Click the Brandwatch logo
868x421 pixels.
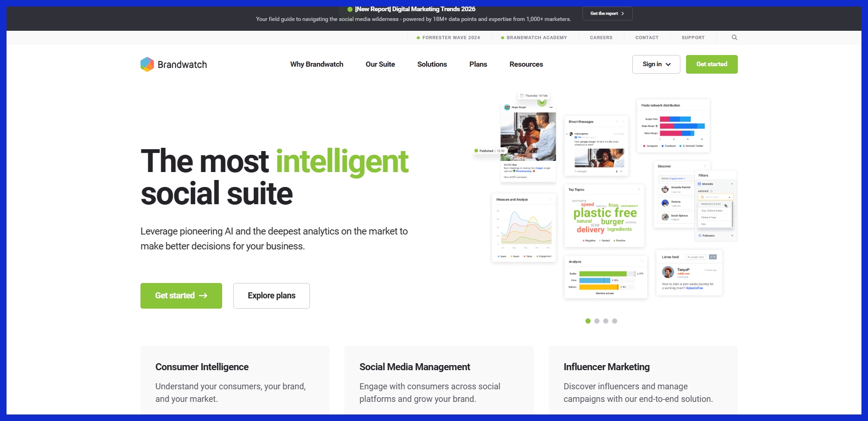[x=173, y=64]
